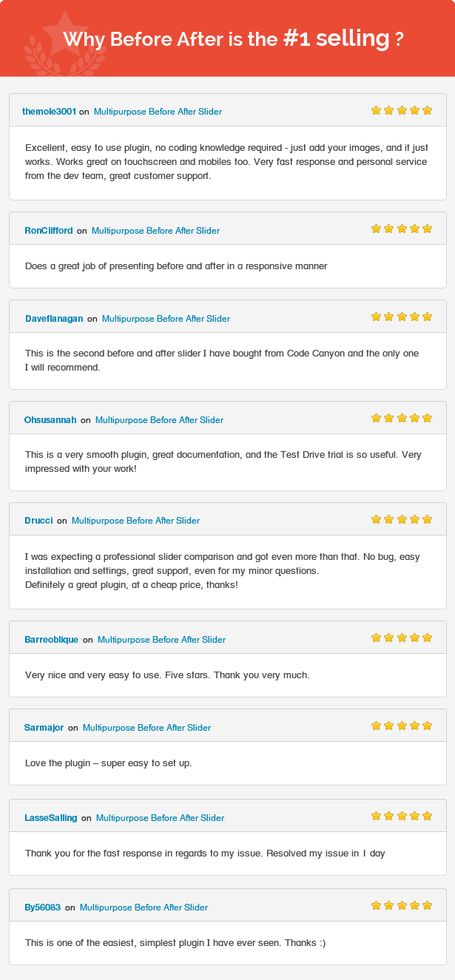This screenshot has height=980, width=455.
Task: Click the star rating on By56083's review
Action: [x=401, y=906]
